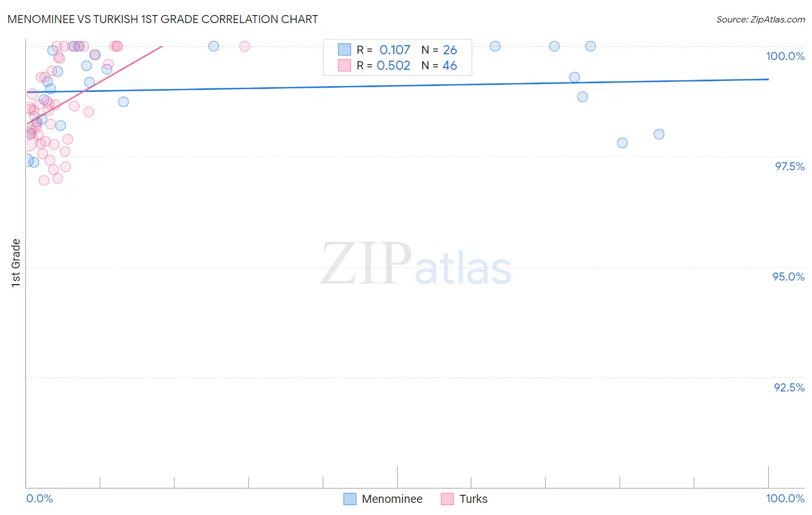This screenshot has height=515, width=812.
Task: Click the blue Menominee legend swatch
Action: pos(349,499)
